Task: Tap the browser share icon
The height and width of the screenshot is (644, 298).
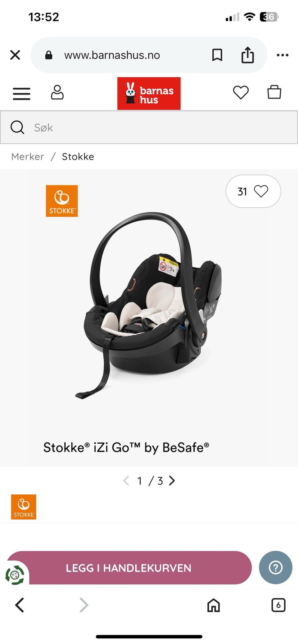Action: click(x=247, y=55)
